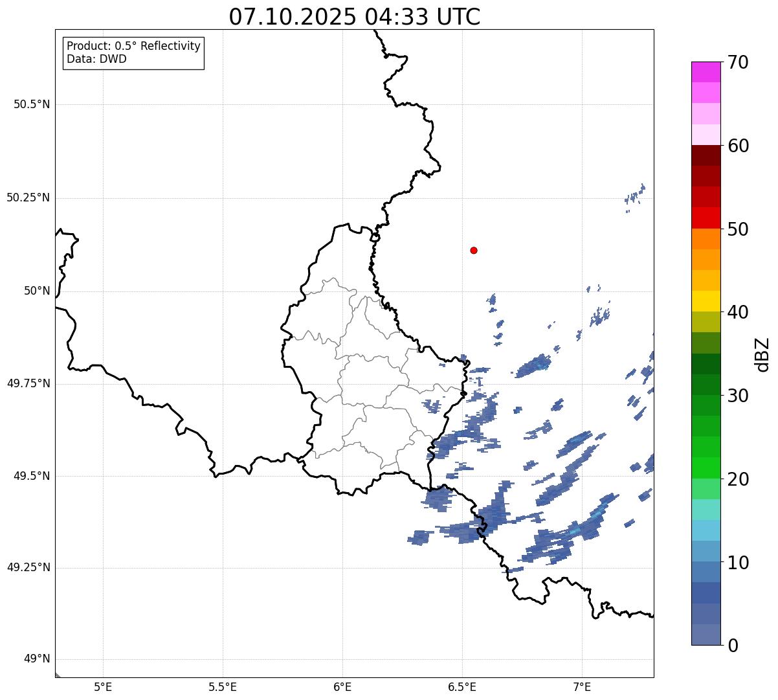Click the 49.25°N latitude label
The width and height of the screenshot is (778, 700).
point(28,567)
